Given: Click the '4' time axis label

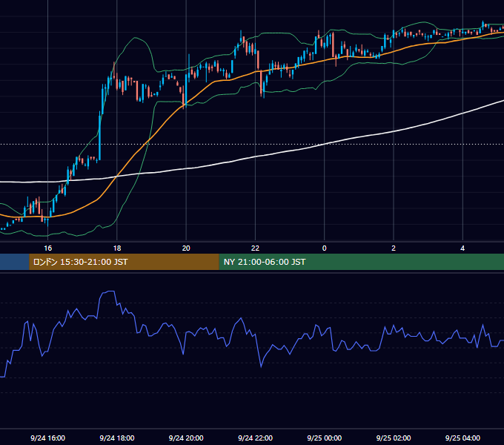Looking at the screenshot, I should coord(462,248).
